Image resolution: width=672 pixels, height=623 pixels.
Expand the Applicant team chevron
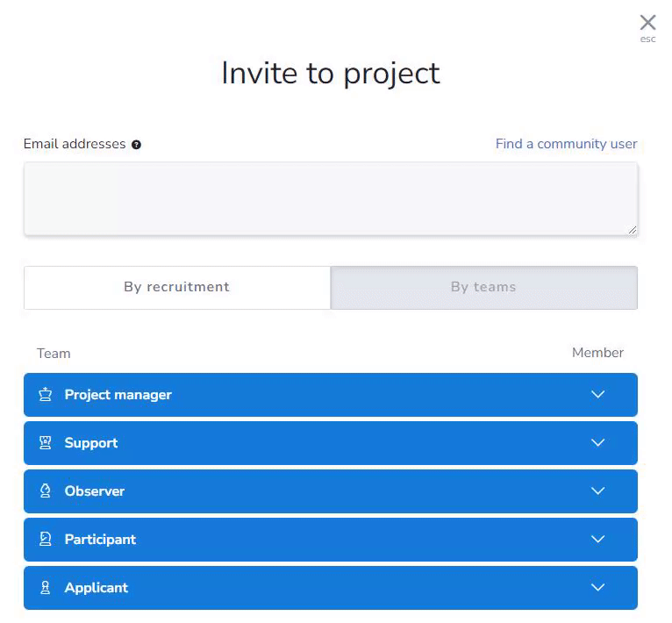[597, 587]
